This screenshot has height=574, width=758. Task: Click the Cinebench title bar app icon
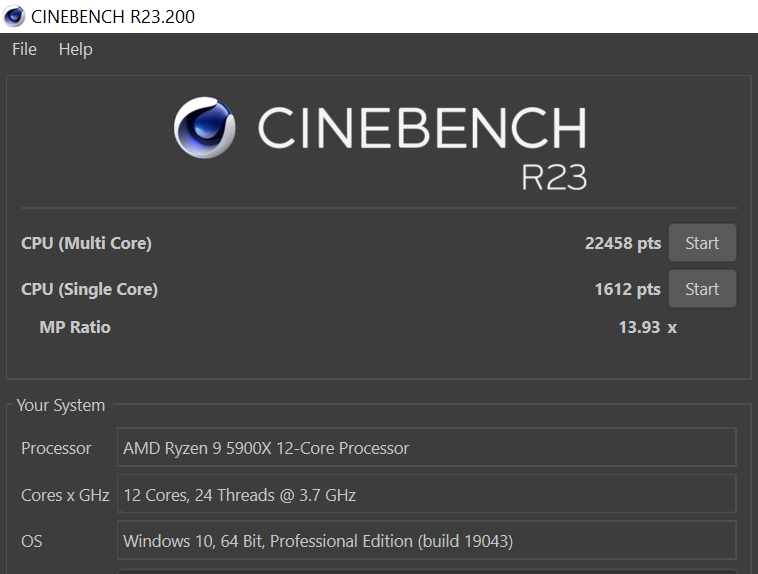point(14,16)
